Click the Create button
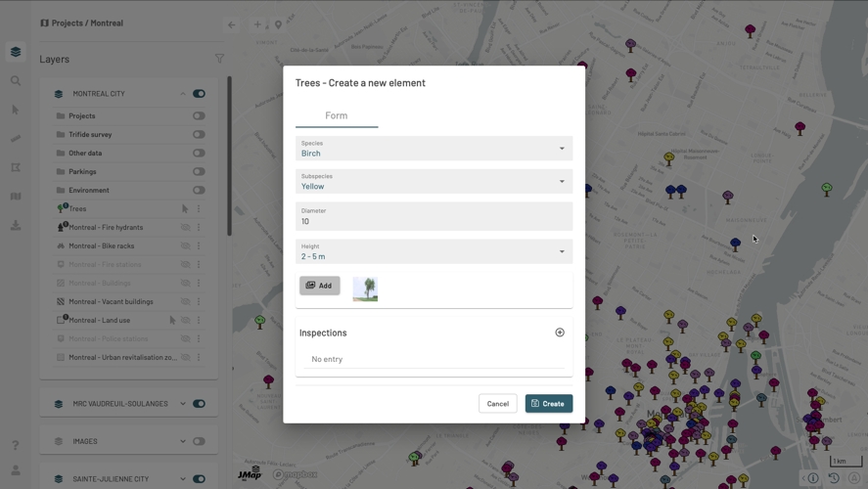This screenshot has height=489, width=868. (548, 403)
